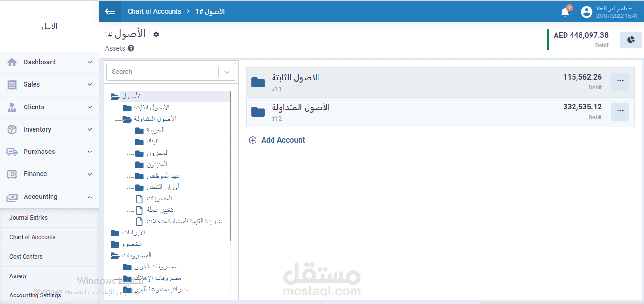Click the Sales sidebar icon
Image resolution: width=644 pixels, height=304 pixels.
click(11, 84)
